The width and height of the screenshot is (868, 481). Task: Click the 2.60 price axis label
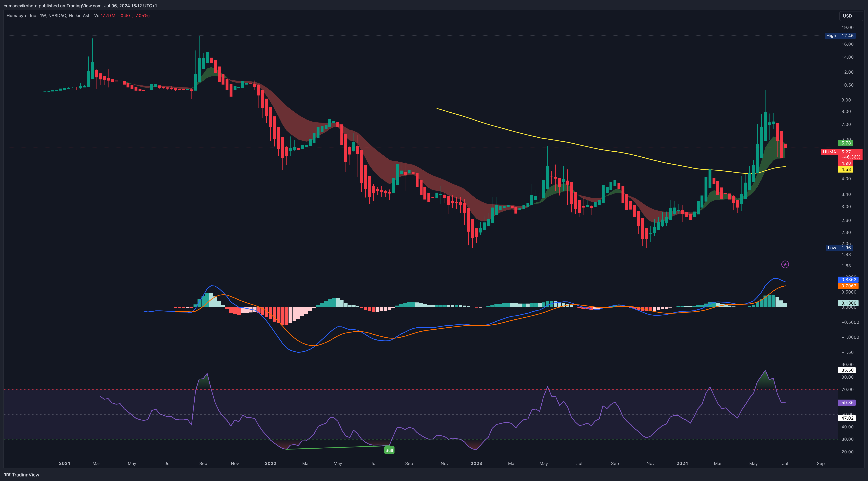(x=846, y=220)
